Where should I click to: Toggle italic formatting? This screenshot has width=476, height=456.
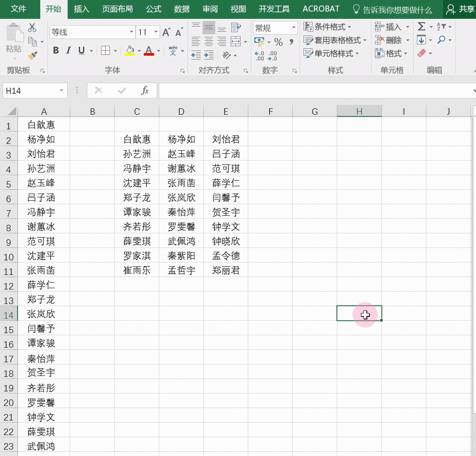coord(68,51)
